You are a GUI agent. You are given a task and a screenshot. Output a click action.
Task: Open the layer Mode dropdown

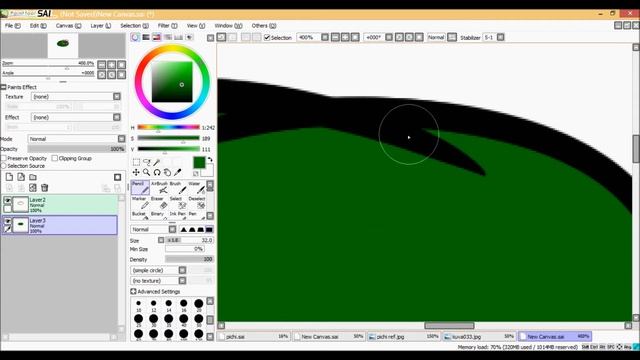coord(121,139)
